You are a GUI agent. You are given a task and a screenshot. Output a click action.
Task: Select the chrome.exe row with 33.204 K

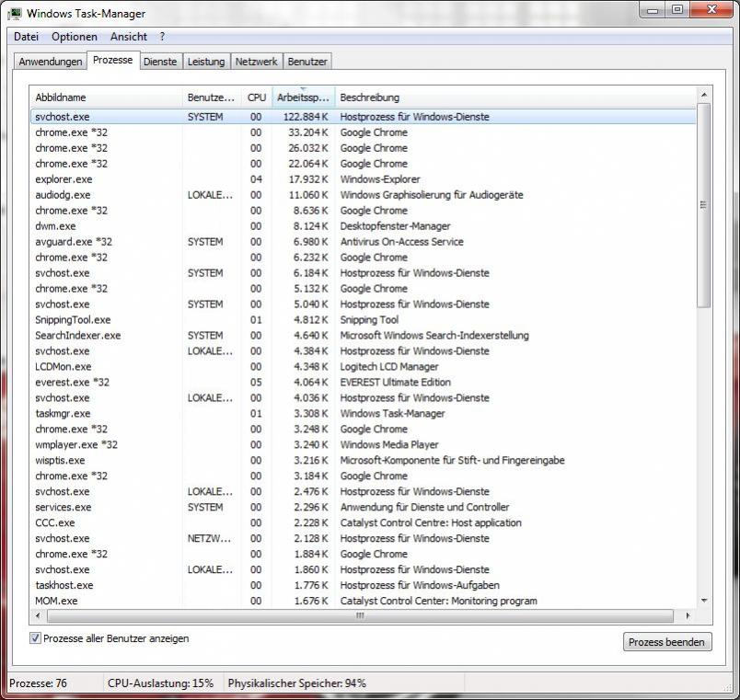coord(363,132)
